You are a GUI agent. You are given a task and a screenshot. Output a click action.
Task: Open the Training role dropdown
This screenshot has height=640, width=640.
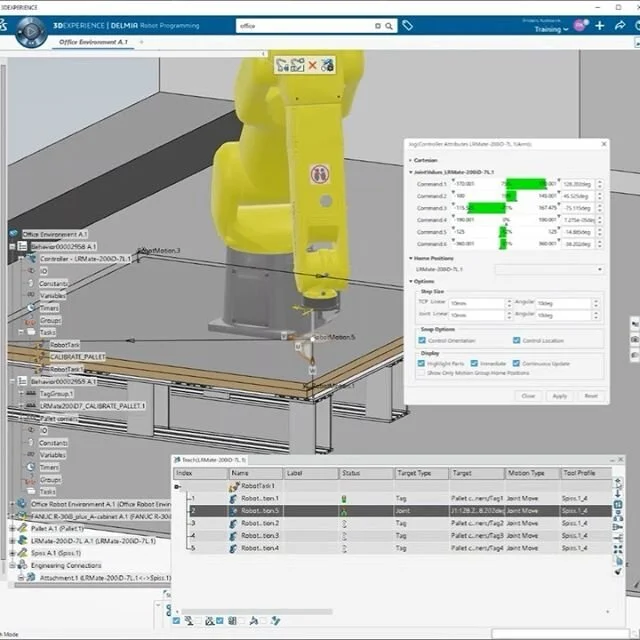point(551,29)
